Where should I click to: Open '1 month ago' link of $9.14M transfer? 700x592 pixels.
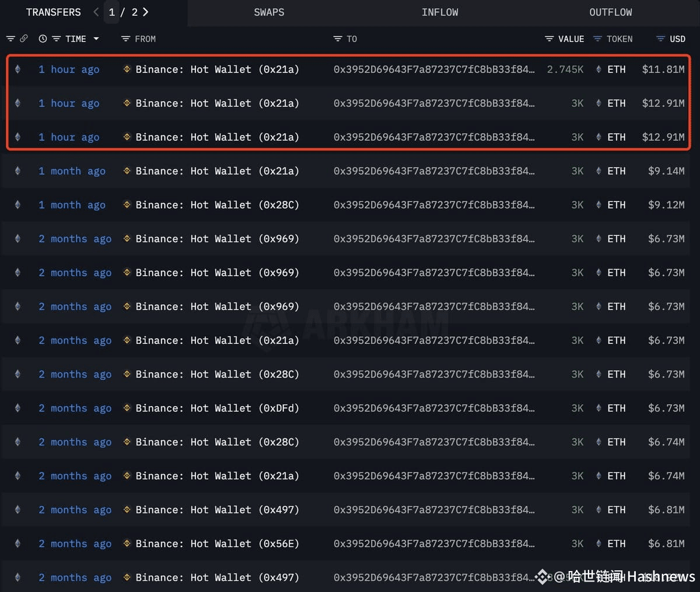(72, 171)
